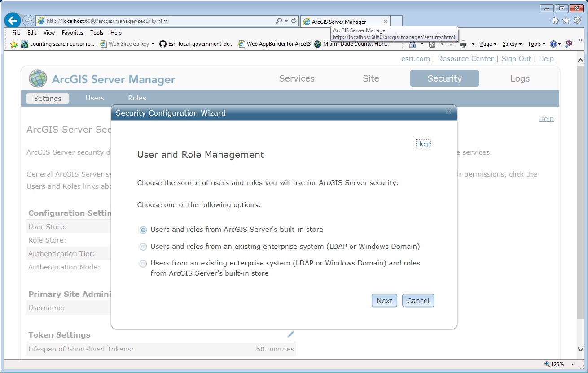
Task: Open the Tools menu in menu bar
Action: (x=97, y=33)
